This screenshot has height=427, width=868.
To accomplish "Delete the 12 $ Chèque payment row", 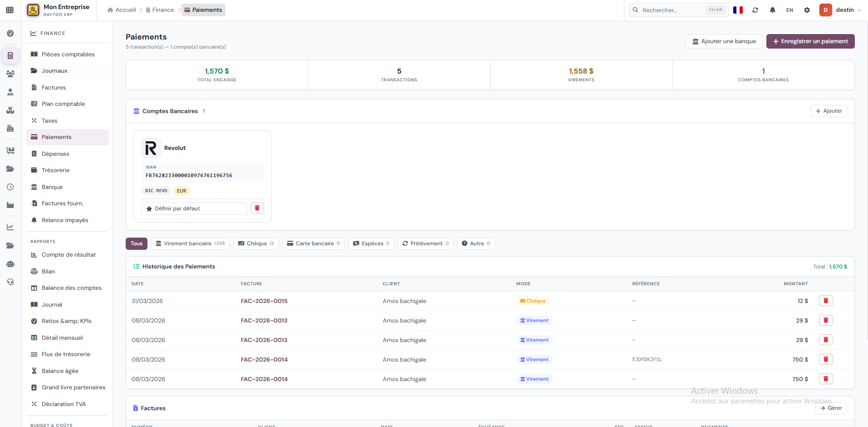I will pos(825,301).
